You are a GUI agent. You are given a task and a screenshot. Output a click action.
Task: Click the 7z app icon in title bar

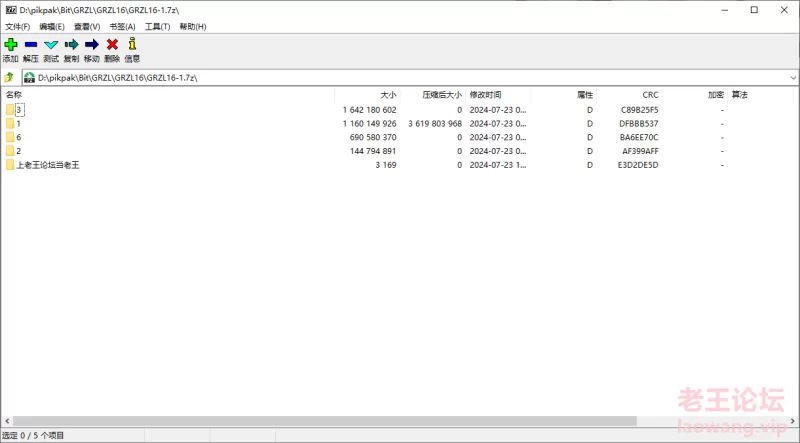[10, 10]
